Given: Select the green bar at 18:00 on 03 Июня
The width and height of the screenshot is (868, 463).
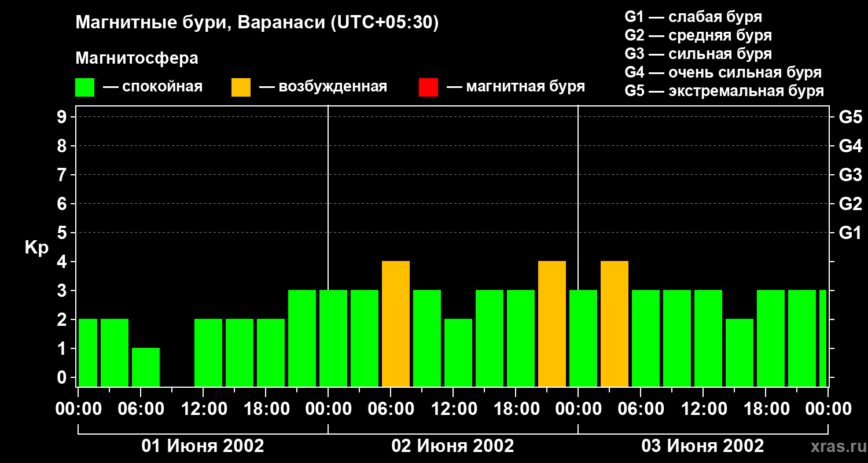Looking at the screenshot, I should pyautogui.click(x=771, y=339).
